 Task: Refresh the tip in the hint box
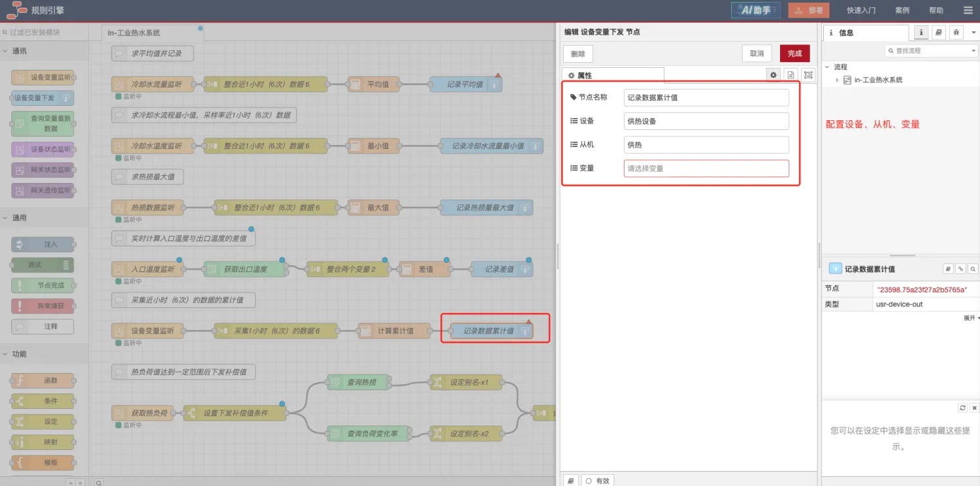(x=962, y=408)
